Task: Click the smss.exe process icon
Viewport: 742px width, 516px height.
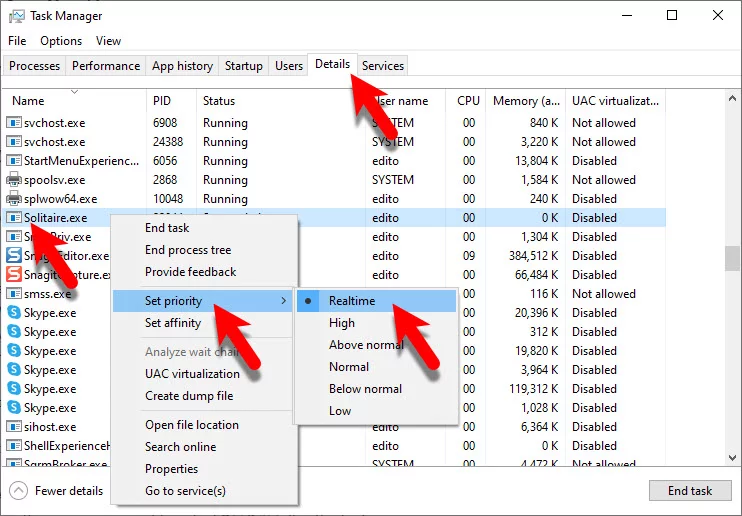Action: coord(14,294)
